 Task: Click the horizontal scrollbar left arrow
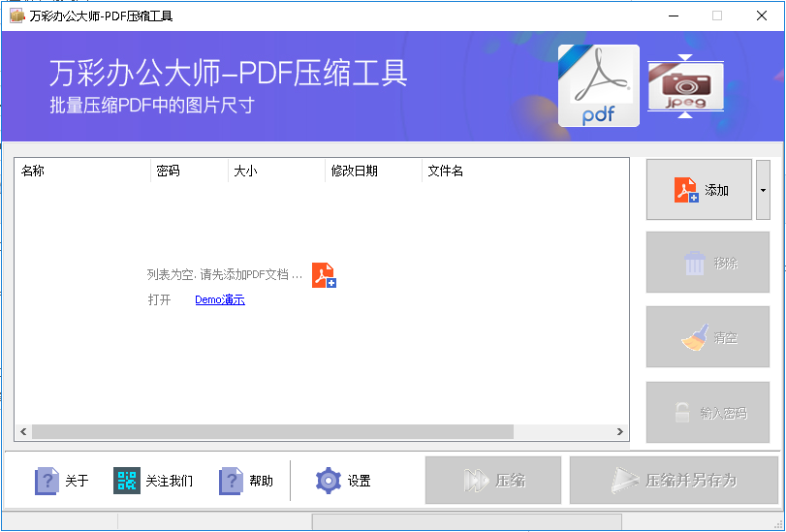pyautogui.click(x=22, y=432)
